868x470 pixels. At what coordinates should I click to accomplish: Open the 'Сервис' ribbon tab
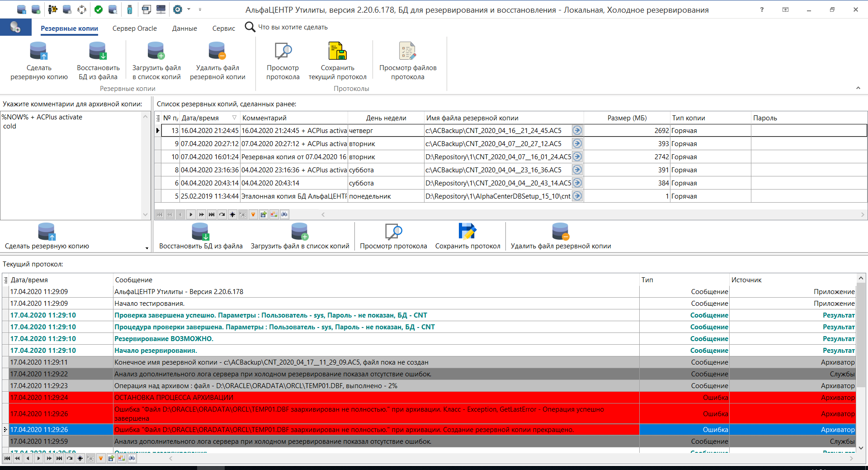click(x=223, y=28)
